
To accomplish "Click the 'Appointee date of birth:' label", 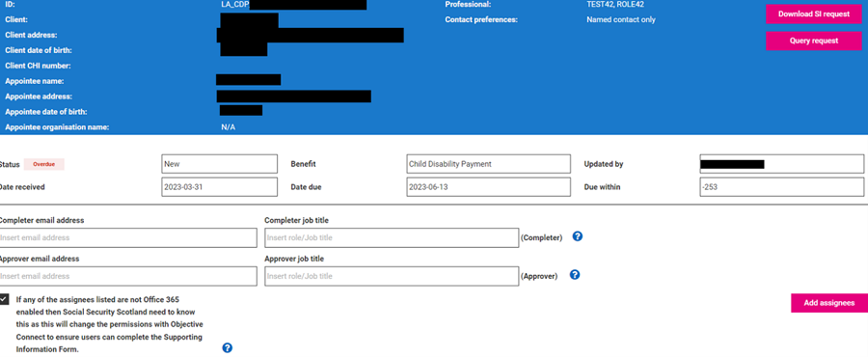I will pos(46,112).
